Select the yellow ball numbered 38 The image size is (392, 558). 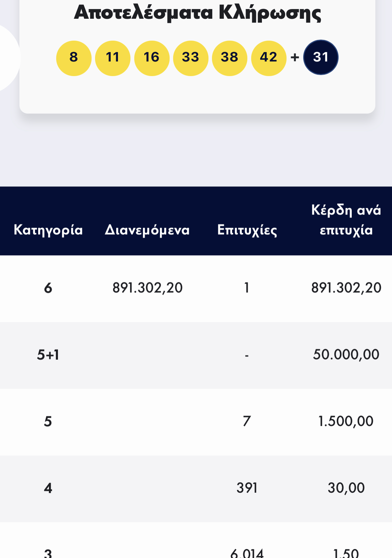230,58
